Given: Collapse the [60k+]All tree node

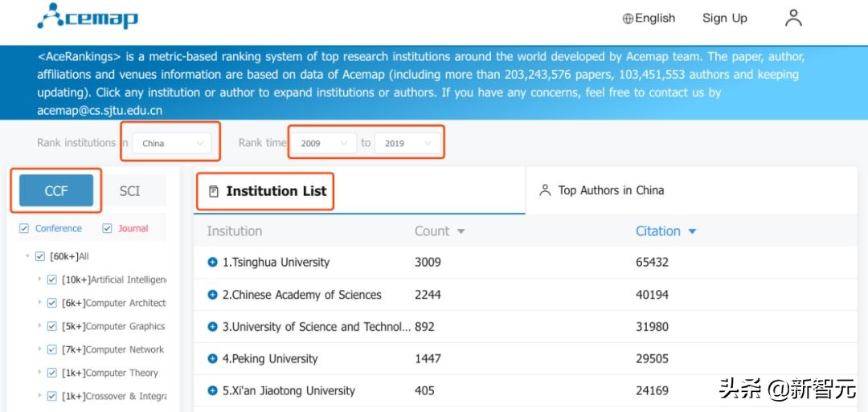Looking at the screenshot, I should pos(27,256).
